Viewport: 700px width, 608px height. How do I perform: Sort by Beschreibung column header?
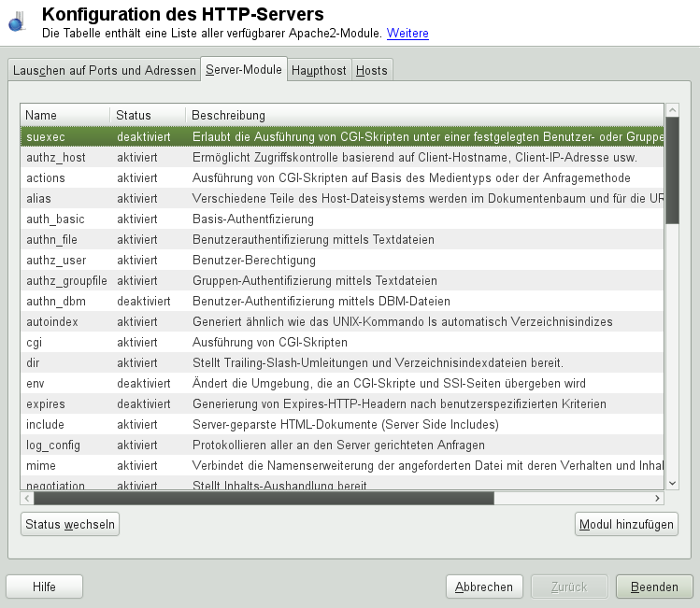click(424, 115)
